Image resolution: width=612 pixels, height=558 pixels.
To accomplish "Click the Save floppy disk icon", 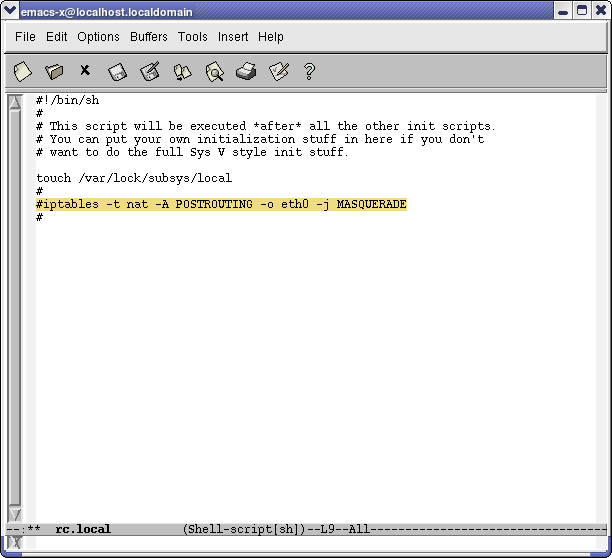I will pyautogui.click(x=117, y=72).
